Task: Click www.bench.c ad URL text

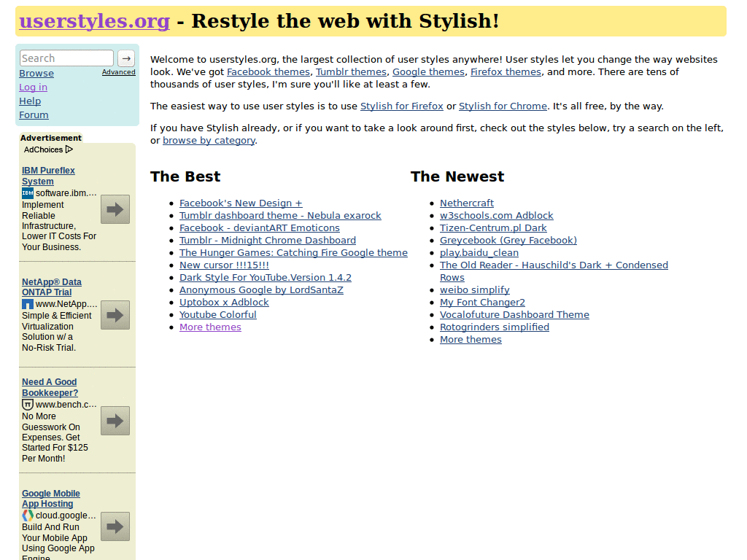Action: point(66,405)
